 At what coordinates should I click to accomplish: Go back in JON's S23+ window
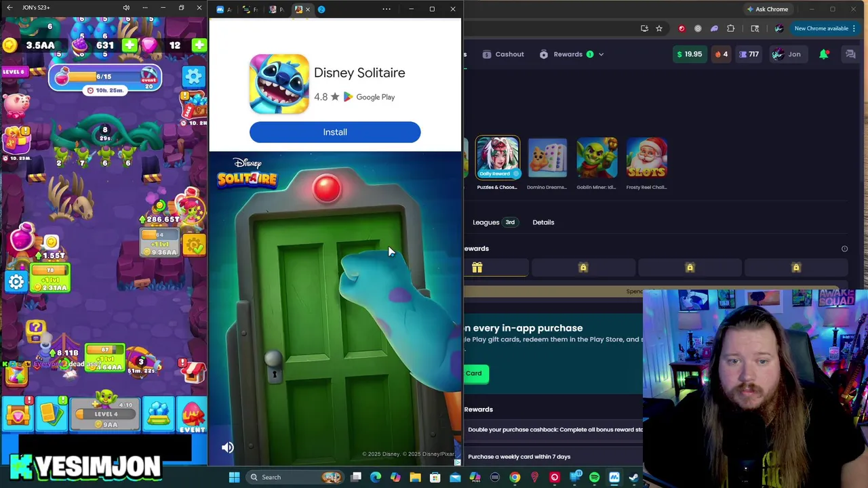point(9,7)
